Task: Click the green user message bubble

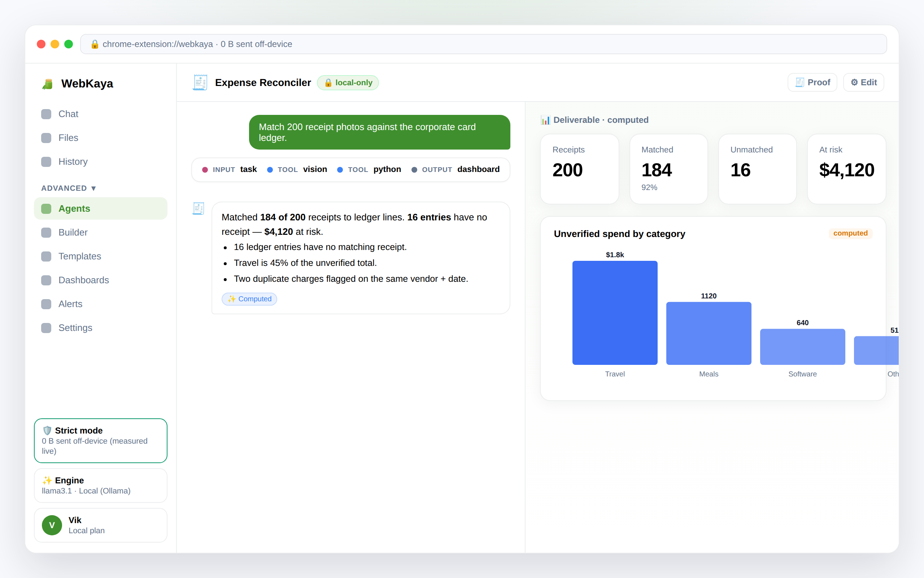Action: pyautogui.click(x=380, y=132)
